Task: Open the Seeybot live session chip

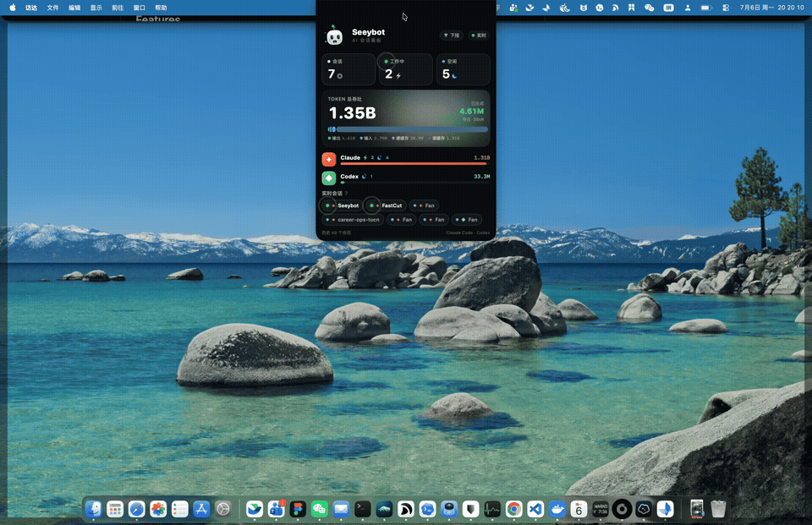Action: pos(343,205)
